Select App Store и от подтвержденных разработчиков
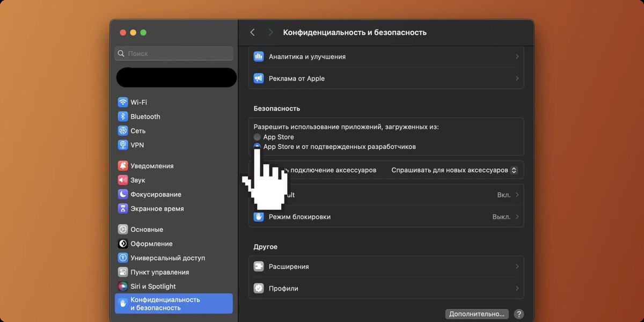The height and width of the screenshot is (322, 644). pyautogui.click(x=257, y=147)
